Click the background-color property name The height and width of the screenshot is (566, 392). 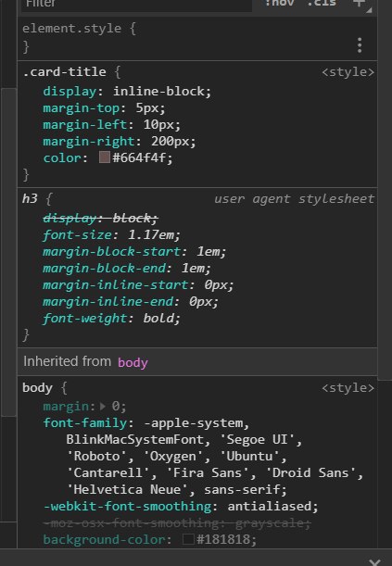tap(104, 539)
